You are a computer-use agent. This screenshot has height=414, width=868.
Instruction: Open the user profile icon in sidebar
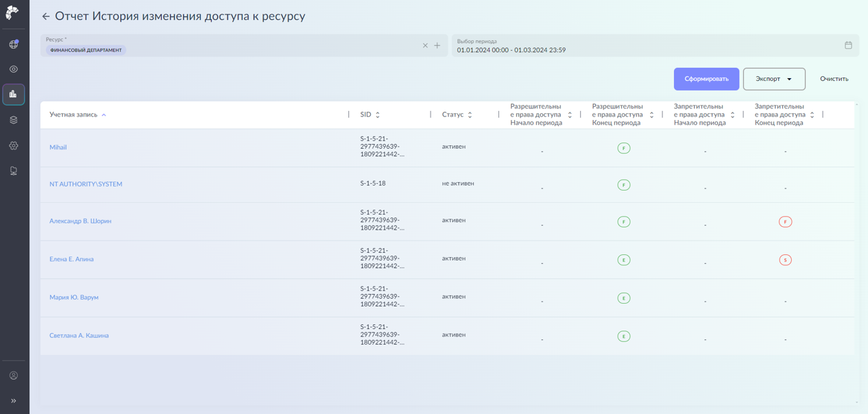14,376
